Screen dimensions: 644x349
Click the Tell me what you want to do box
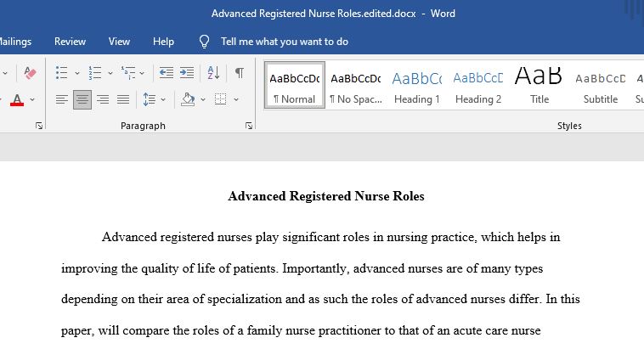pos(285,42)
